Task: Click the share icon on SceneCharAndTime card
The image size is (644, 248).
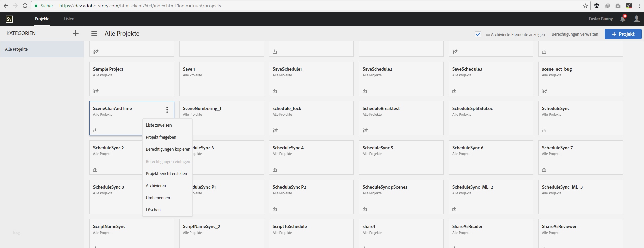Action: point(95,130)
